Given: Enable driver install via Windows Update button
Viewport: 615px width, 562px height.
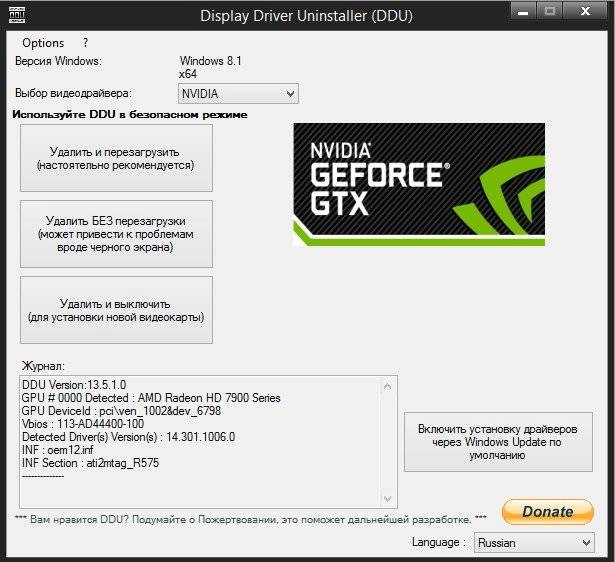Looking at the screenshot, I should pos(498,442).
